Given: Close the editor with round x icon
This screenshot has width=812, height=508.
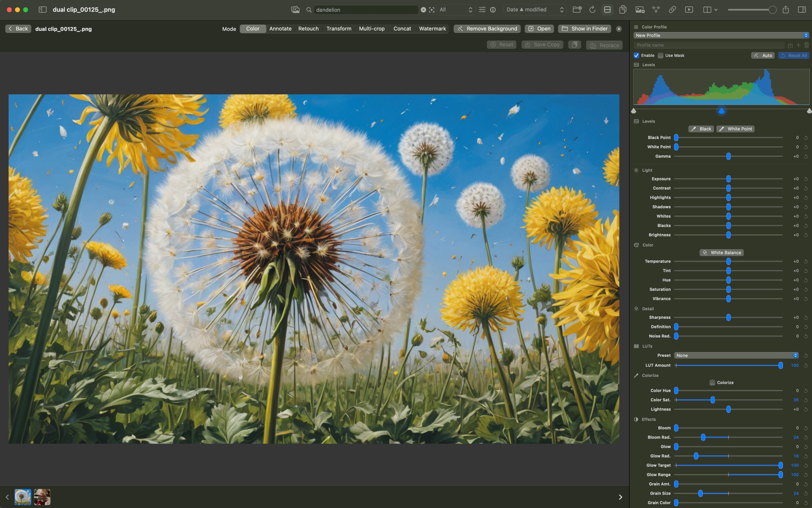Looking at the screenshot, I should 619,29.
